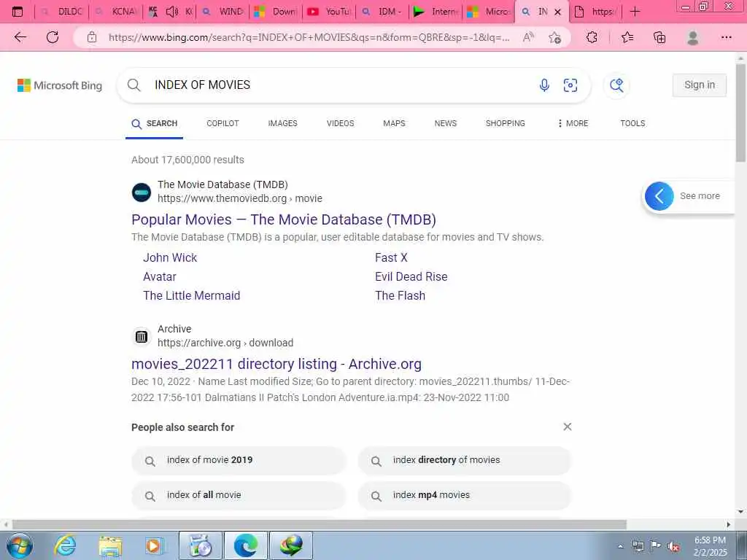
Task: Switch to the IDM browser tab
Action: click(382, 12)
